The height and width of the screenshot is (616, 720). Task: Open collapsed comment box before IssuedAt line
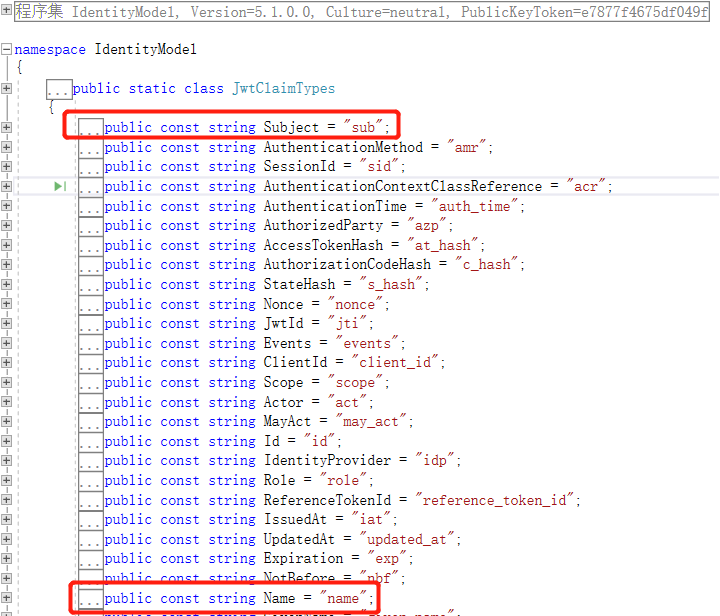click(90, 520)
